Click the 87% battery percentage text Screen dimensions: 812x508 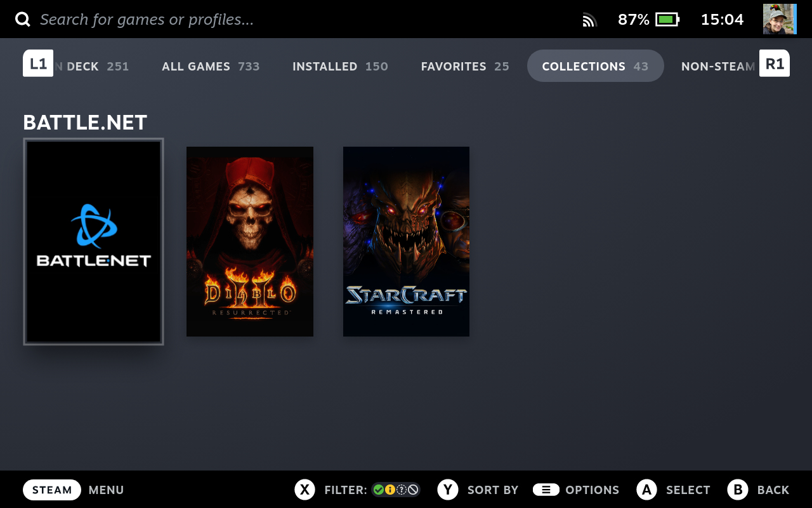pos(634,20)
